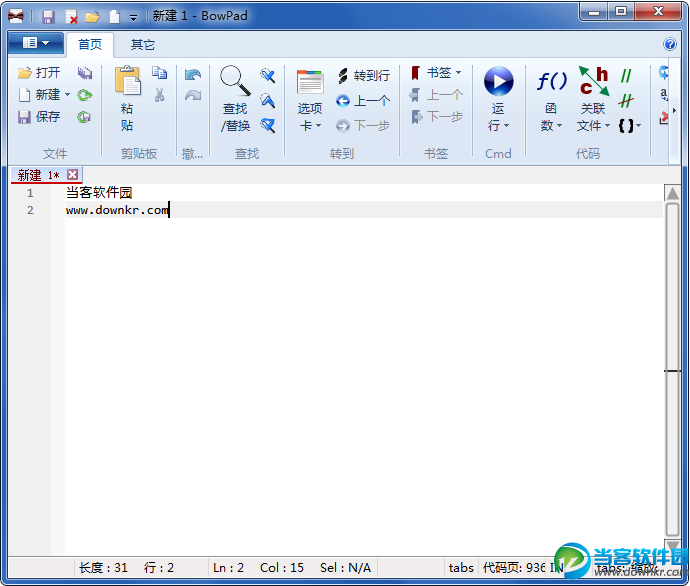Image resolution: width=690 pixels, height=586 pixels.
Task: Click the Col : 15 status entry
Action: click(282, 568)
